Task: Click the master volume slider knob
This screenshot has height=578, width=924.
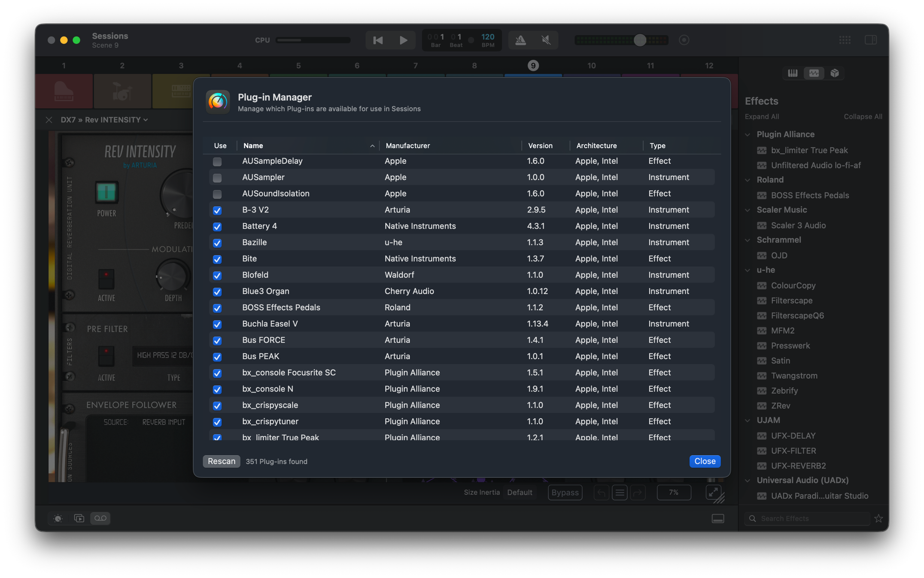Action: (x=640, y=40)
